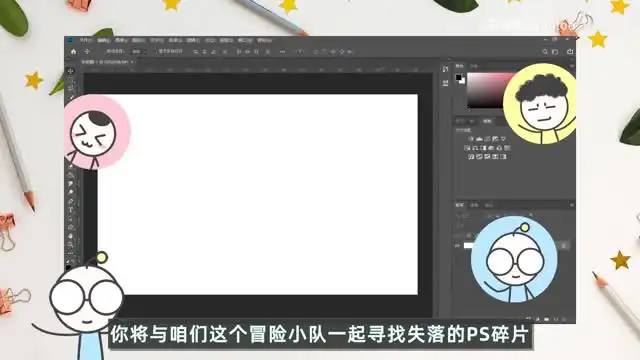Click the search magnifier icon at top right
Screen dimensions: 640x360
coord(544,52)
